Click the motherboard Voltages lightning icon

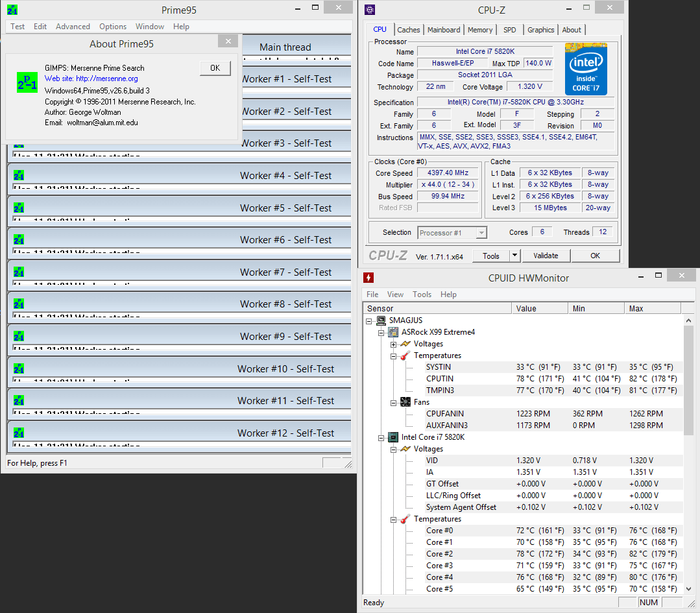[405, 344]
